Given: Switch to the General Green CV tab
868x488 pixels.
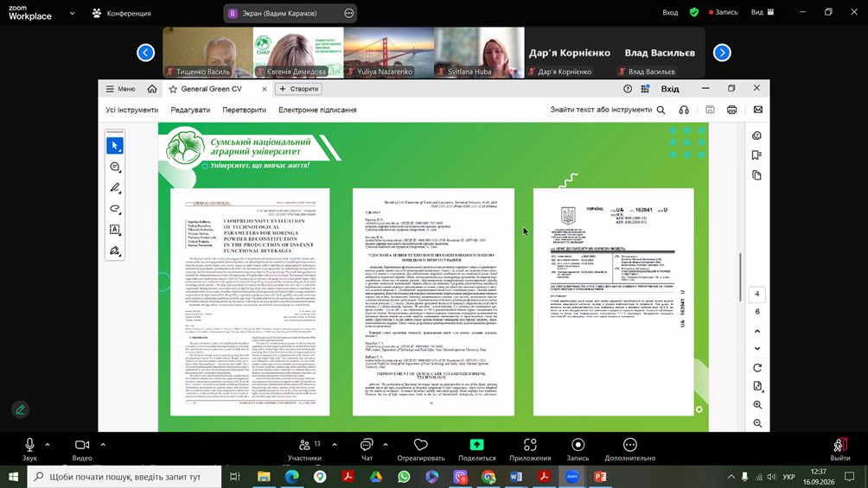Looking at the screenshot, I should (x=211, y=89).
